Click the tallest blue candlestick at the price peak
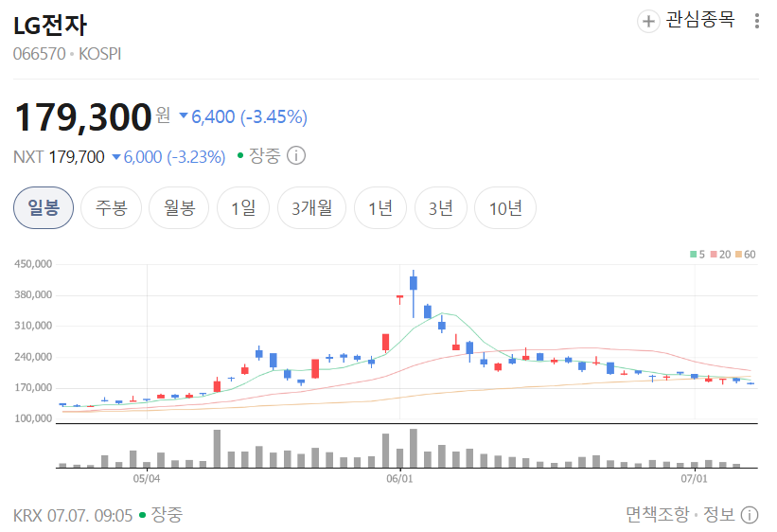The image size is (777, 532). tap(414, 293)
